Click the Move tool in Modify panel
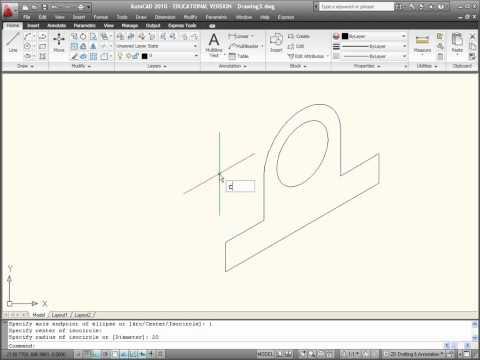 tap(59, 43)
